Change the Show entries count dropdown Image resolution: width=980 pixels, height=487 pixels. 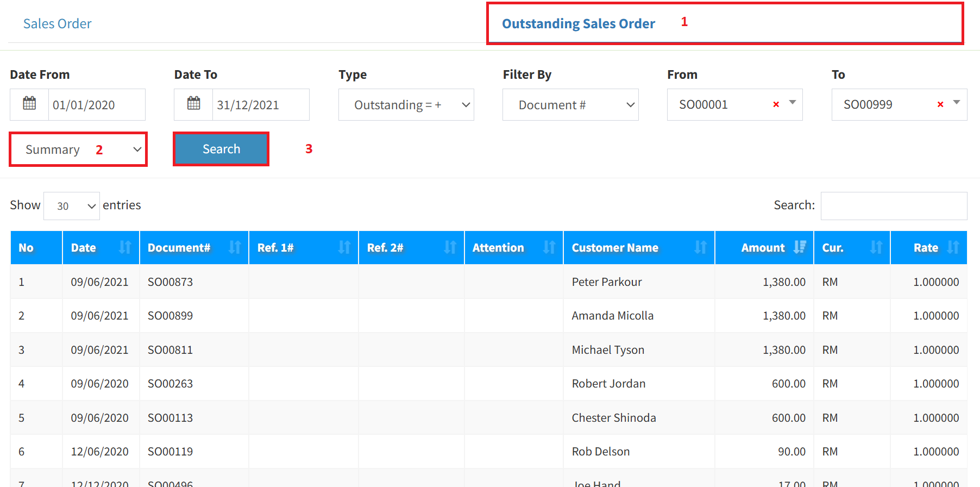(x=72, y=206)
